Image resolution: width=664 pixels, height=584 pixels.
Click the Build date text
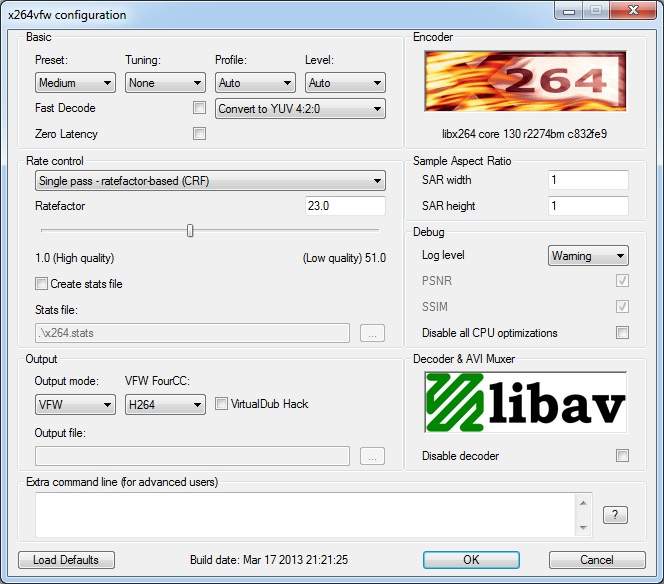[x=269, y=560]
